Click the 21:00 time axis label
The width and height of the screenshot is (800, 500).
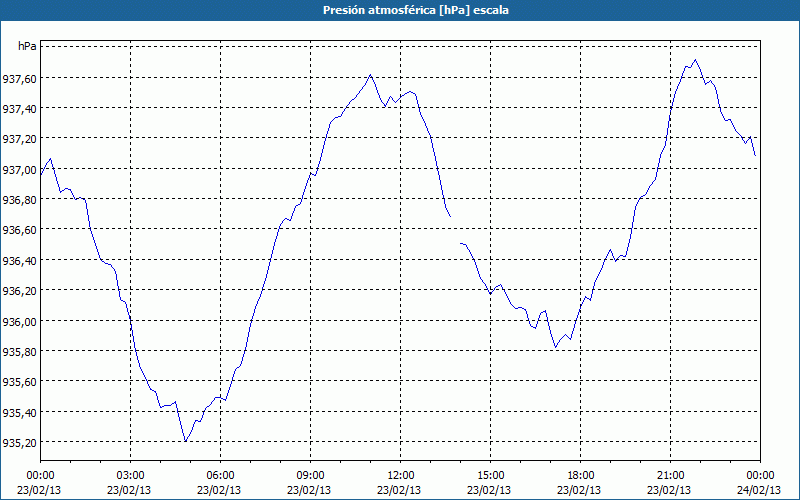670,476
